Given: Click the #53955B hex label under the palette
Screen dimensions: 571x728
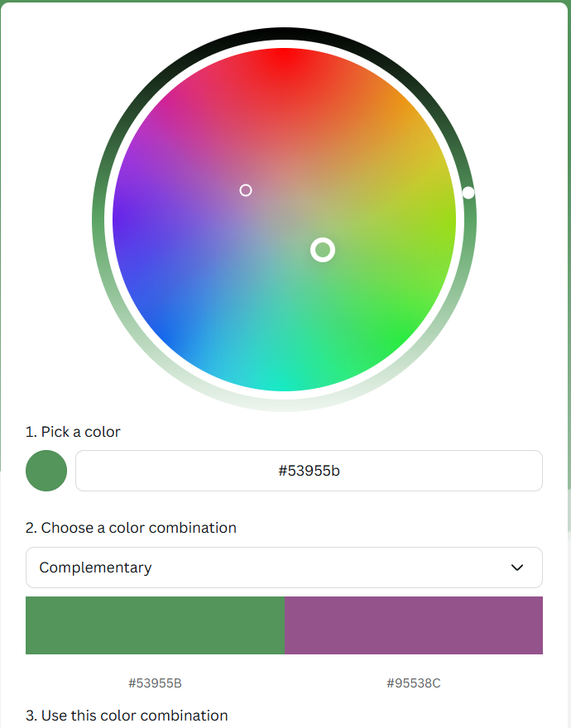Looking at the screenshot, I should 155,683.
